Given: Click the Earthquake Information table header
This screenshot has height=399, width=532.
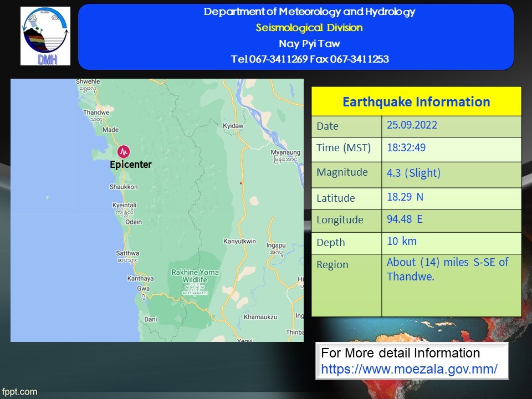Looking at the screenshot, I should coord(416,102).
